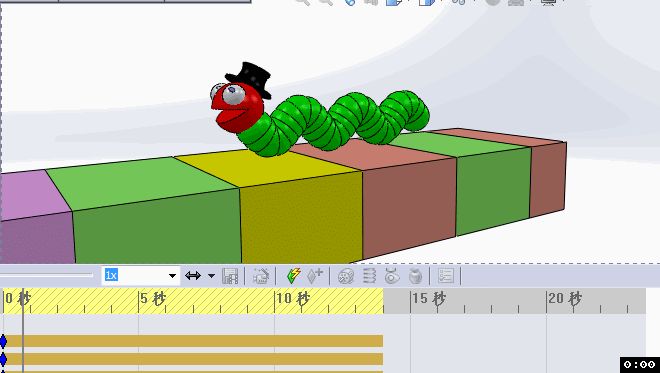Toggle the AutoKey lightning icon
The width and height of the screenshot is (660, 373).
[x=293, y=276]
